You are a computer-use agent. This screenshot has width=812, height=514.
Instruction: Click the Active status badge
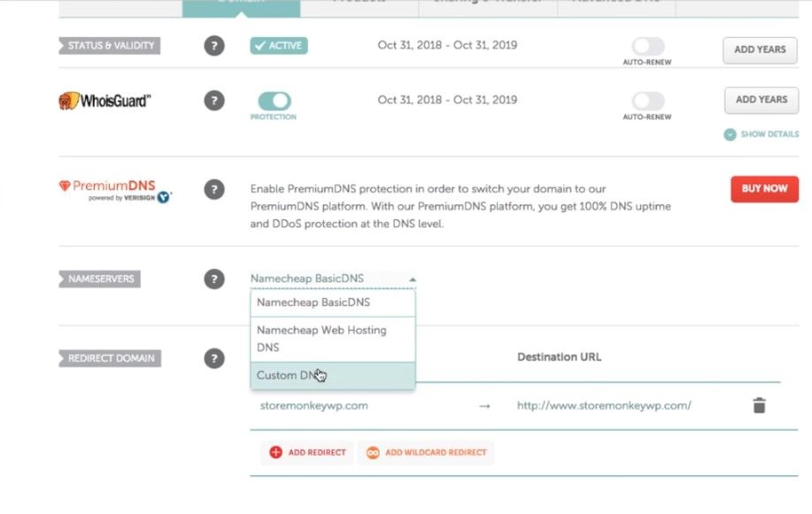point(279,46)
